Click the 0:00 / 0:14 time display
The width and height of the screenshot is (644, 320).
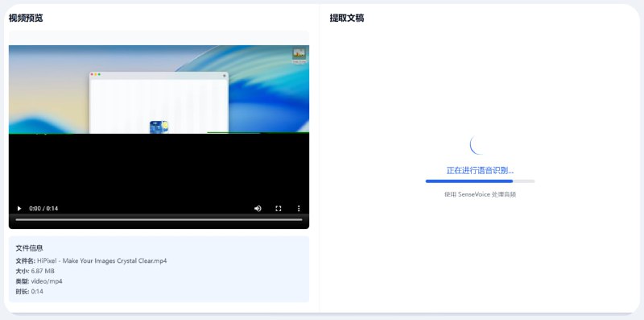(x=43, y=209)
